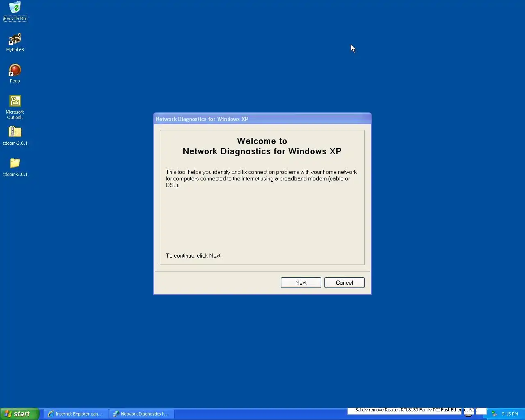Click the Safely Remove Hardware tray icon
The width and height of the screenshot is (525, 420).
(494, 414)
